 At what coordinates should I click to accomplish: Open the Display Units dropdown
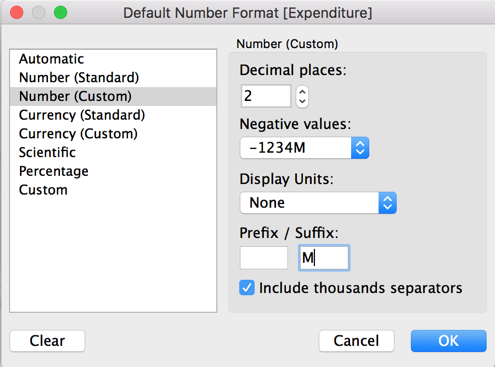pyautogui.click(x=318, y=203)
